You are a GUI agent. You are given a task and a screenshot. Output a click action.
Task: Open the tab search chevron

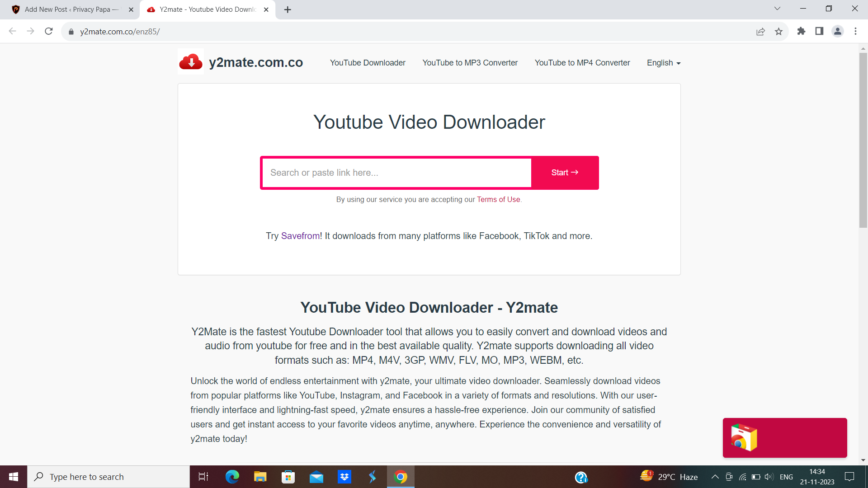pyautogui.click(x=777, y=9)
